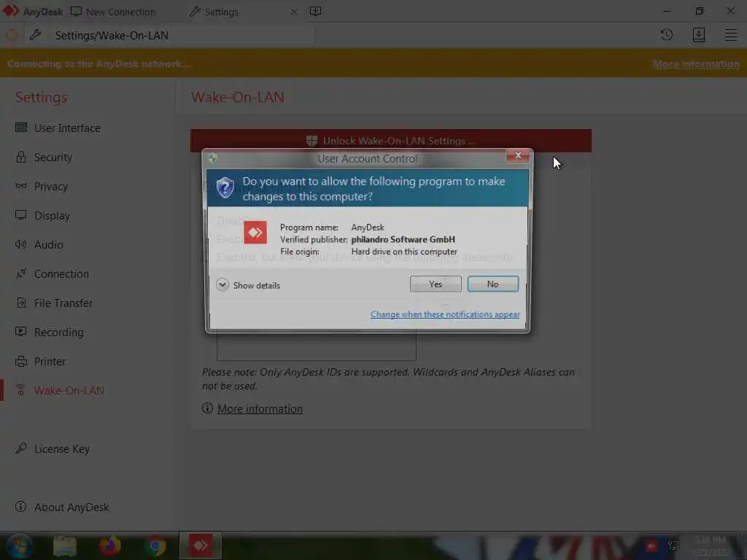747x560 pixels.
Task: Launch Firefox from the taskbar
Action: click(x=110, y=546)
